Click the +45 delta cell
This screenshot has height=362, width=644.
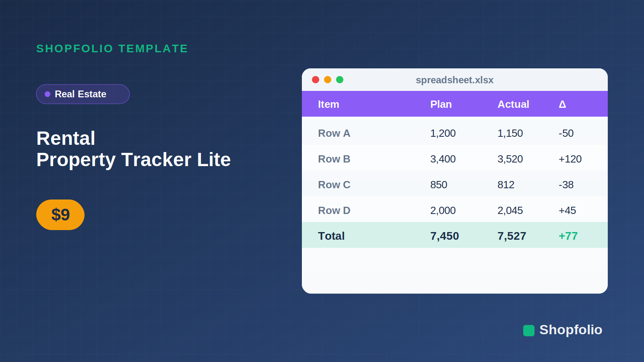[x=567, y=210]
